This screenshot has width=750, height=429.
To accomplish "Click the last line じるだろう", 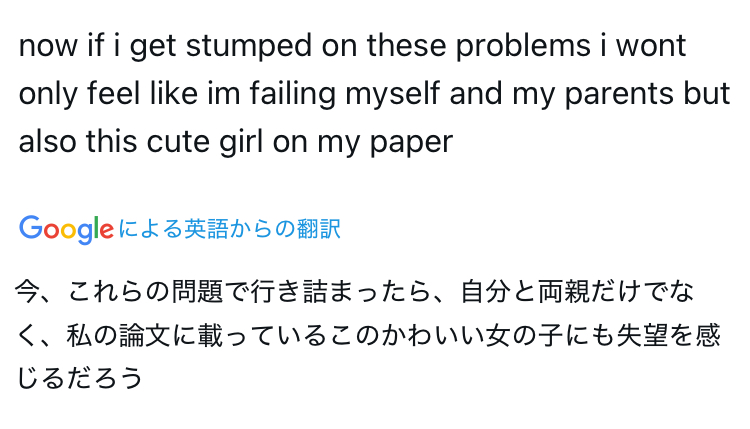I will (x=80, y=378).
